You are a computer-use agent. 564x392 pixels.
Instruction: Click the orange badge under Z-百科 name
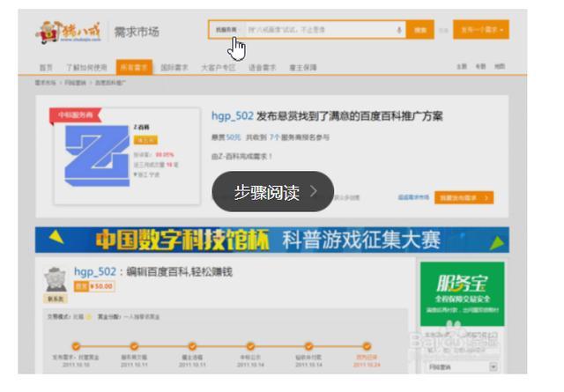pyautogui.click(x=145, y=140)
